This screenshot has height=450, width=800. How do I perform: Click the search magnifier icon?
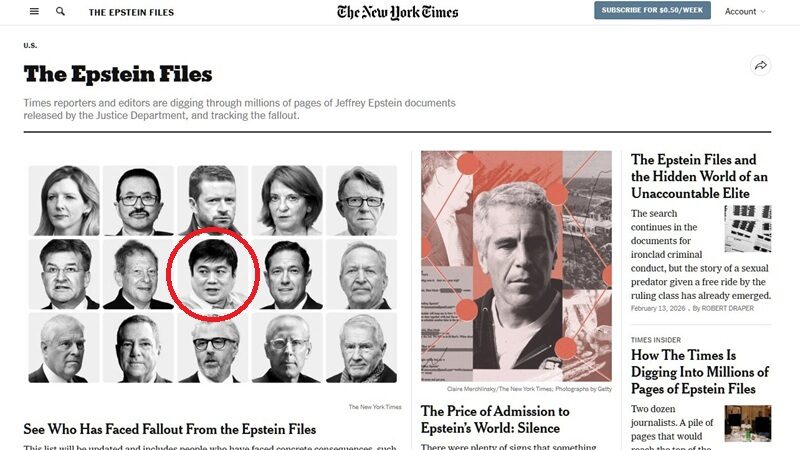coord(60,11)
